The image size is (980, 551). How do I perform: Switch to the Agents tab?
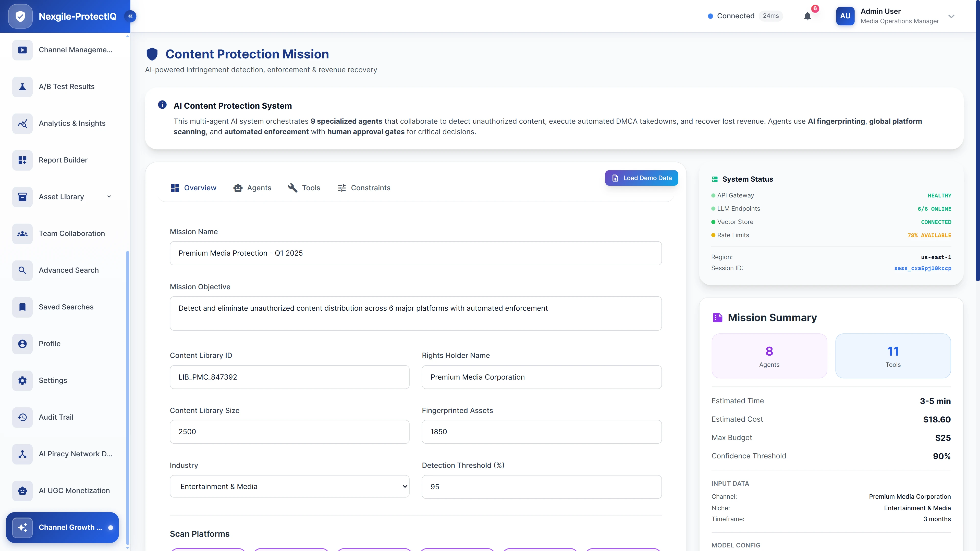pyautogui.click(x=252, y=188)
